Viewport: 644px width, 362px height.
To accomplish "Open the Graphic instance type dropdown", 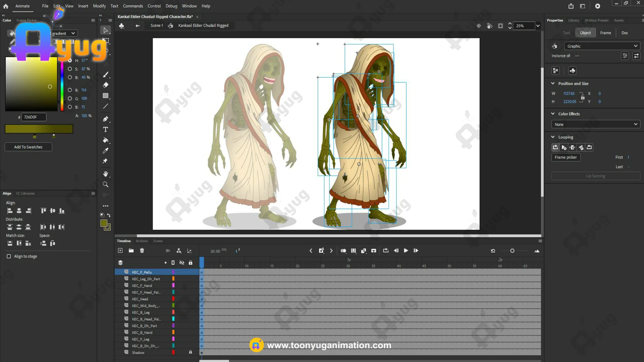I will click(602, 46).
